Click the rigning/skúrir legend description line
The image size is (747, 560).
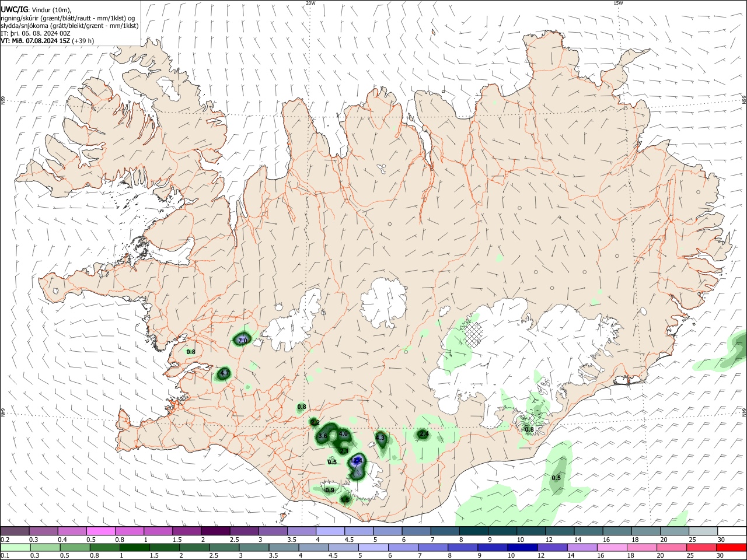click(68, 17)
